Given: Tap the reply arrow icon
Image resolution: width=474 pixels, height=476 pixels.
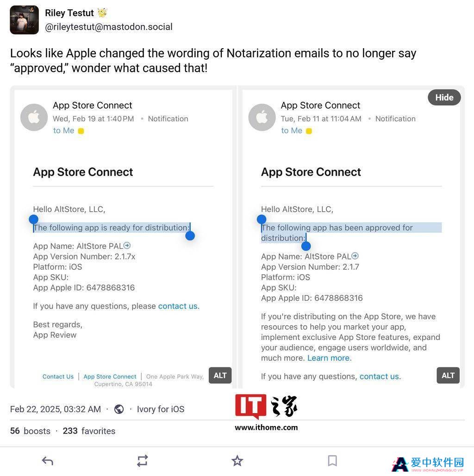Looking at the screenshot, I should click(x=48, y=461).
